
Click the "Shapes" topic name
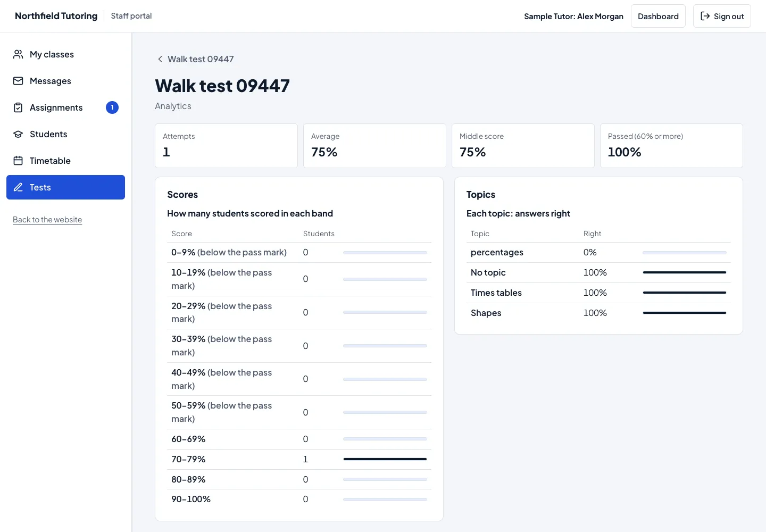(486, 313)
